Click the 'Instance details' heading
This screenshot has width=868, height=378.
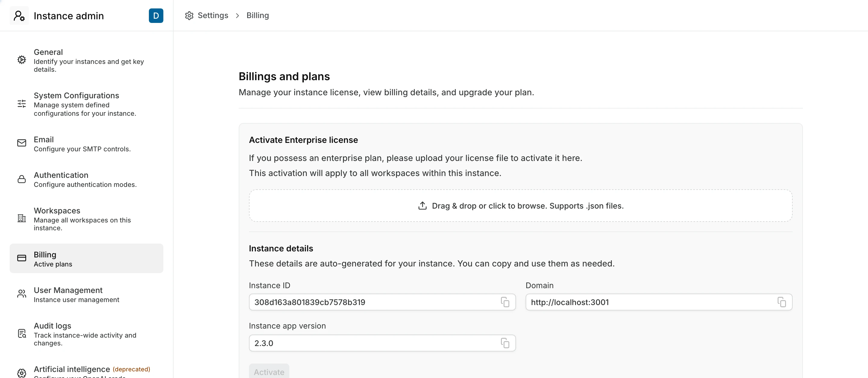coord(281,249)
